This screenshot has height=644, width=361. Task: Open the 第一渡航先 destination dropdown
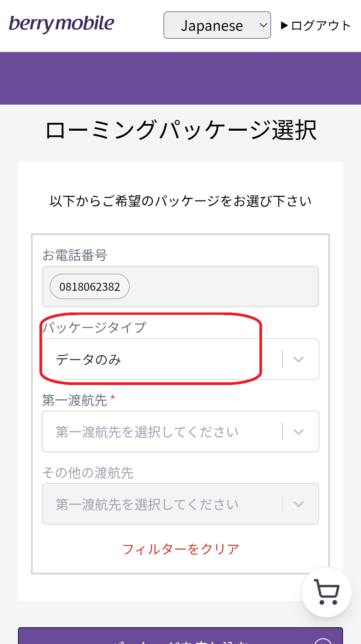160,431
